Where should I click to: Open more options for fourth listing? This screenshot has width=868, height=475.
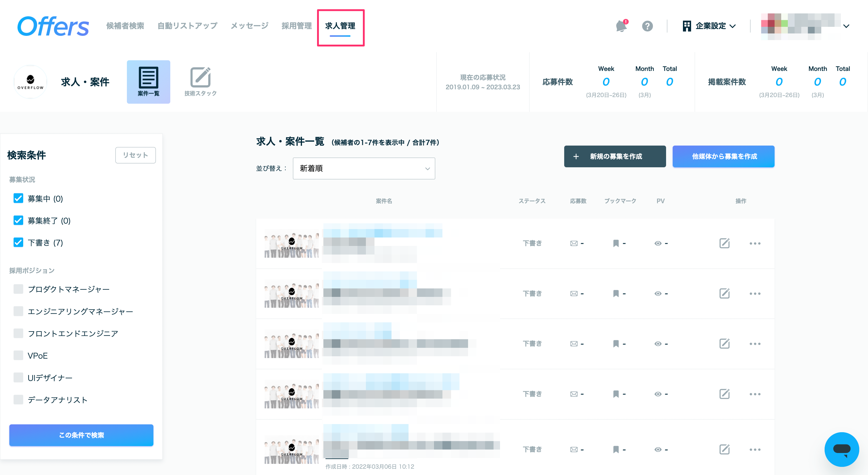click(755, 394)
